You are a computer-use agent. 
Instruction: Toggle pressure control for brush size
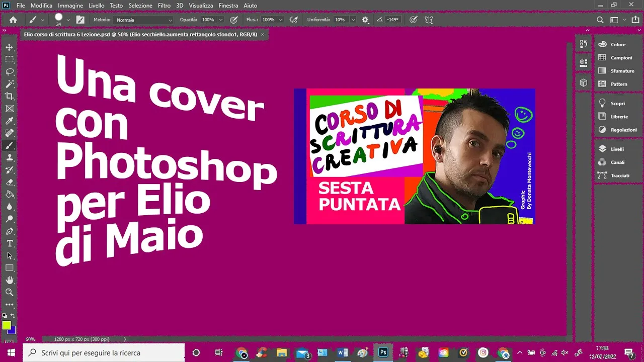(x=413, y=20)
